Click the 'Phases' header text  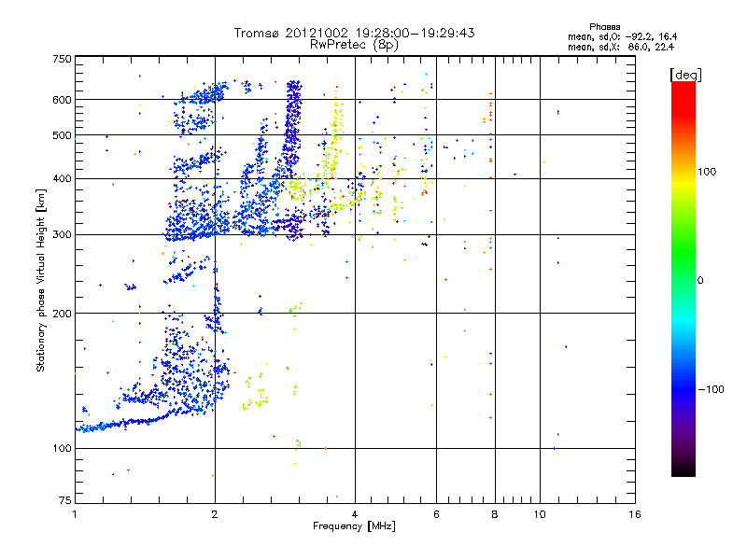click(604, 27)
